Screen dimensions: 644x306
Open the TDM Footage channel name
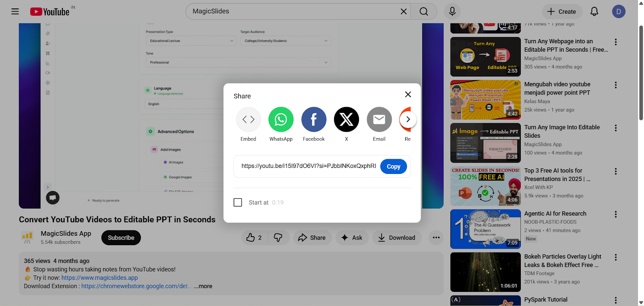(x=539, y=273)
